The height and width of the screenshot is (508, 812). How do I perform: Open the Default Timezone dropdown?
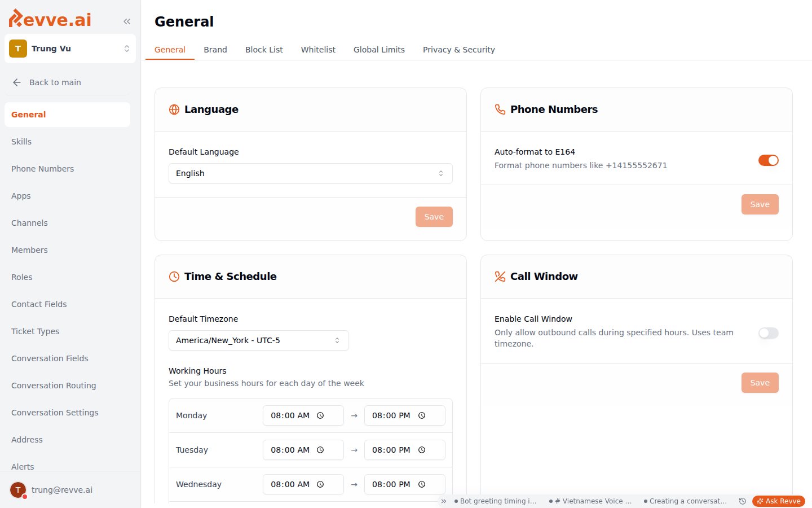click(259, 340)
